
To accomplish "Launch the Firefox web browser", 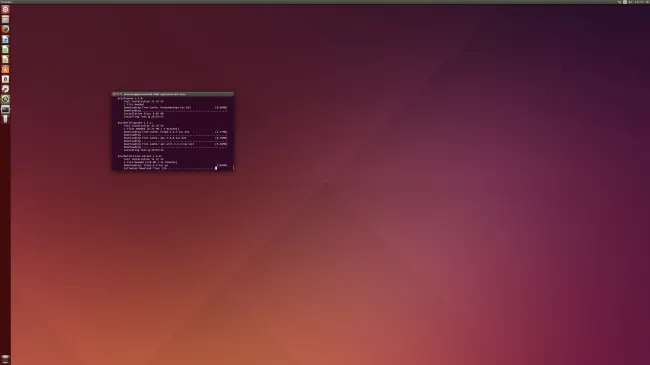I will coord(5,29).
